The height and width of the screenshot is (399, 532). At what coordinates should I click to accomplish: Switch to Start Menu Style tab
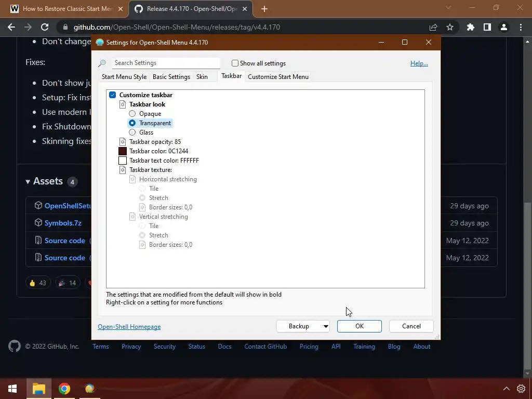coord(124,77)
